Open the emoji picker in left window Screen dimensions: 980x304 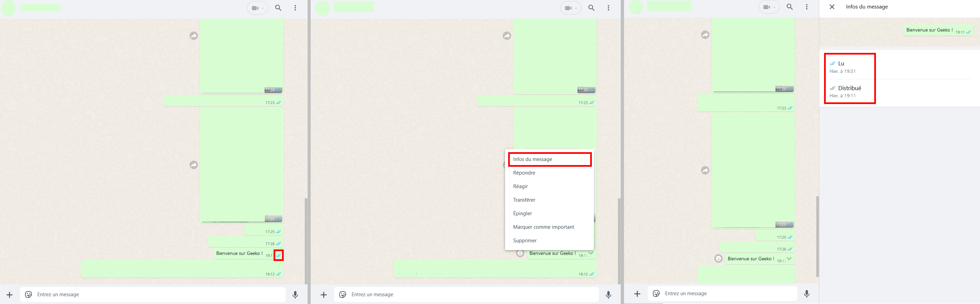(28, 295)
